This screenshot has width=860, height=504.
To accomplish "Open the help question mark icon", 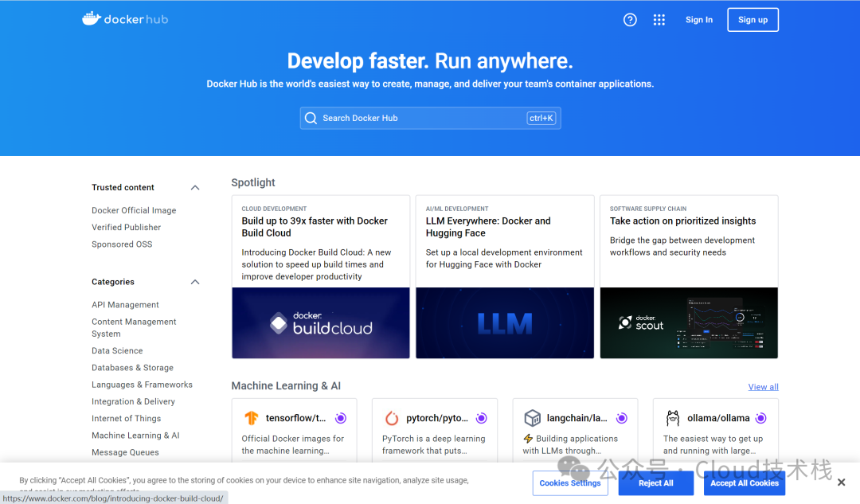I will pos(630,20).
